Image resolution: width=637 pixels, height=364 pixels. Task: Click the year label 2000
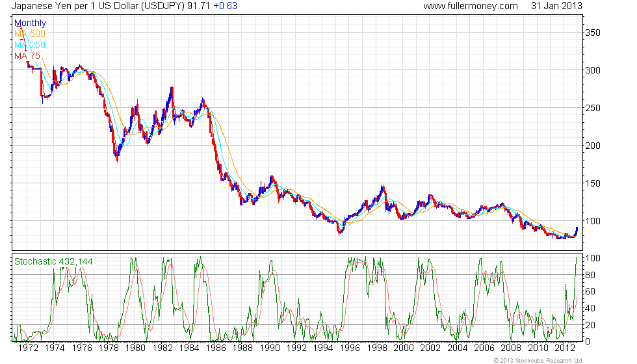404,348
